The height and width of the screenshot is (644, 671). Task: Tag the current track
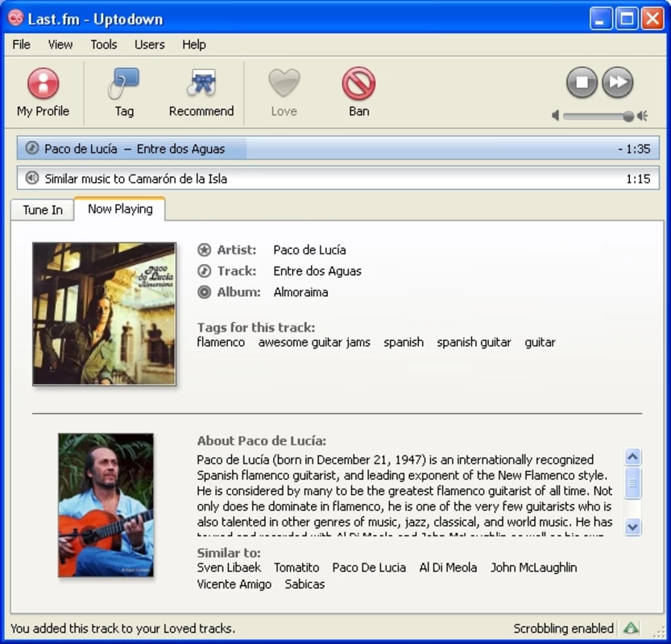tap(124, 93)
